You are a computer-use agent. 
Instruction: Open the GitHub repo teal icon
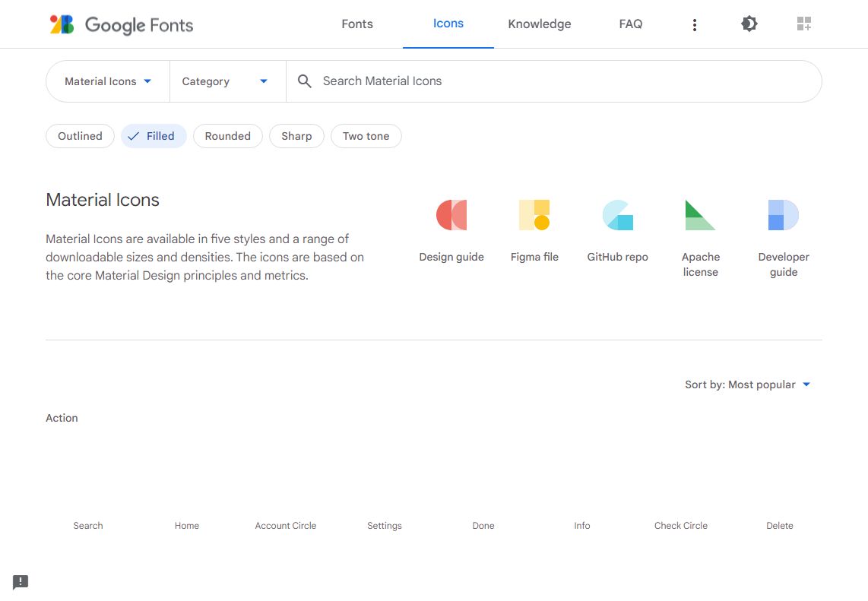[617, 215]
